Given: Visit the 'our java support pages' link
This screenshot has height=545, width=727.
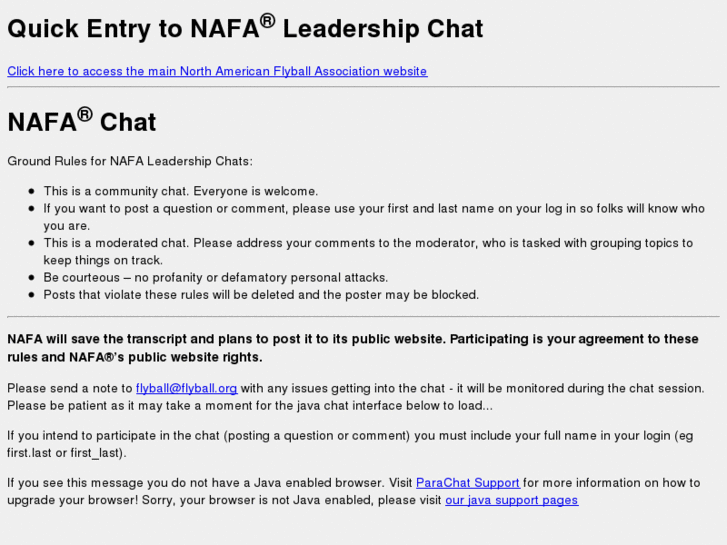Looking at the screenshot, I should click(511, 500).
